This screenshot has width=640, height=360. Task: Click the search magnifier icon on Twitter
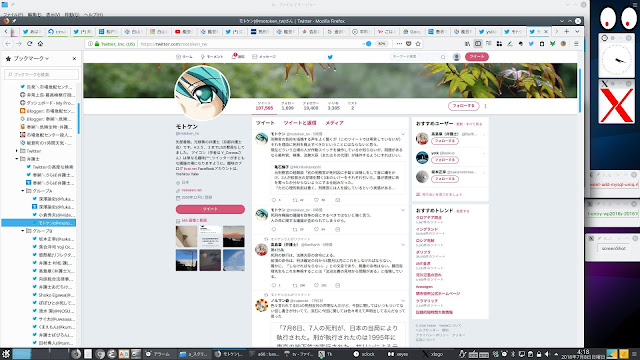point(443,57)
